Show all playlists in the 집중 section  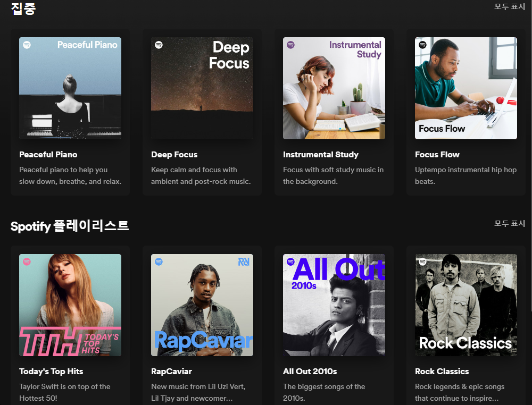coord(510,7)
